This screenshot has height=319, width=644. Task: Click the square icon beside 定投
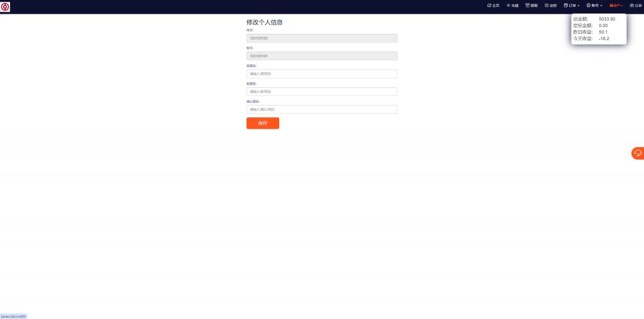(547, 6)
